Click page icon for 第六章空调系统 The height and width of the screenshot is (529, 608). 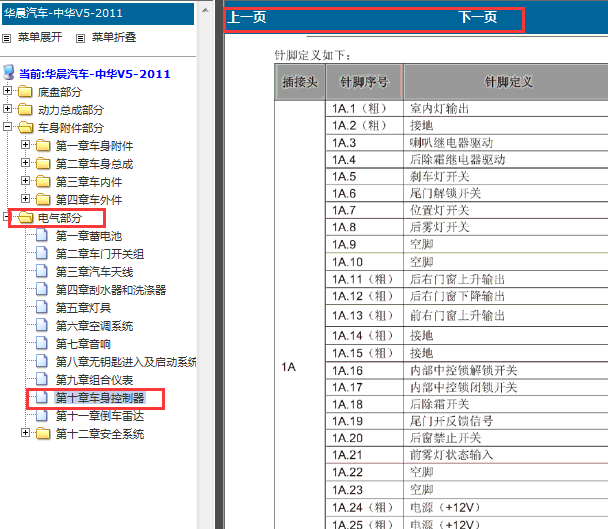coord(42,325)
